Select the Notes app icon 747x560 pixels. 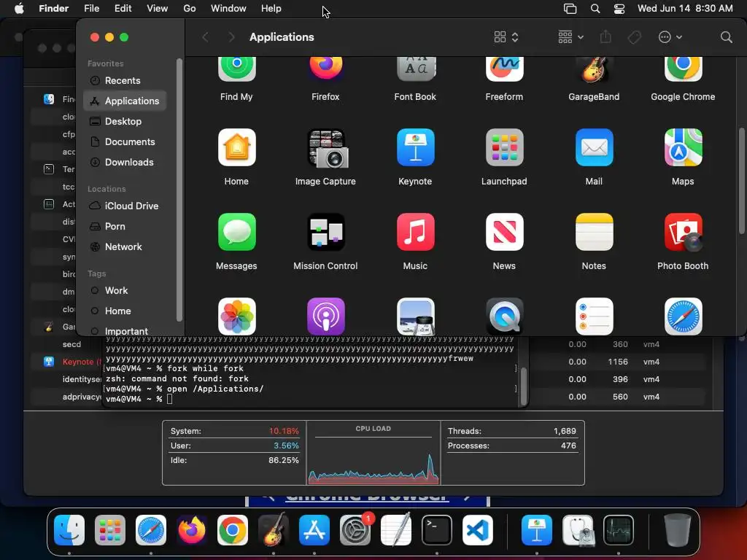coord(594,232)
